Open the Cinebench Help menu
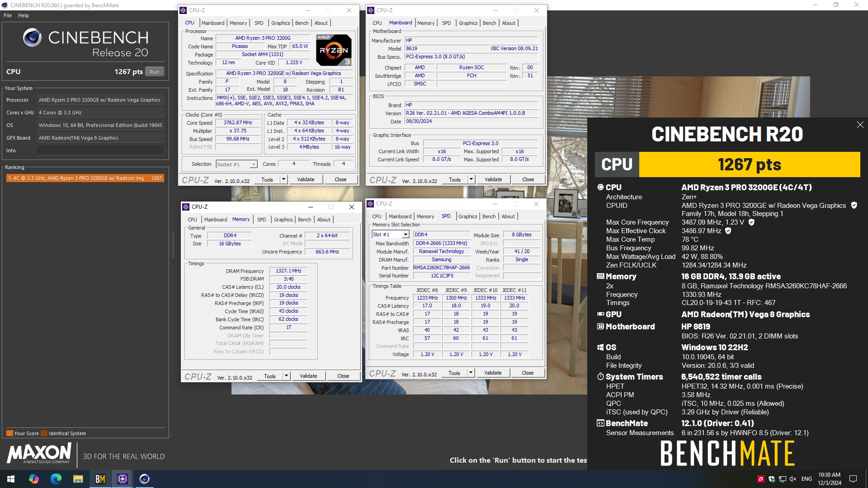868x488 pixels. [x=24, y=15]
